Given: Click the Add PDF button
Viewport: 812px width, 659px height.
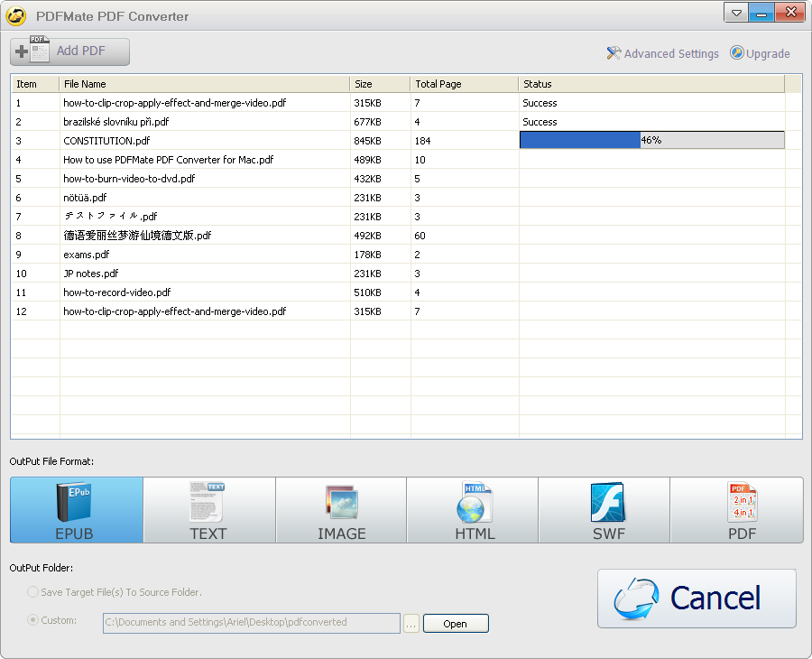Looking at the screenshot, I should tap(69, 51).
